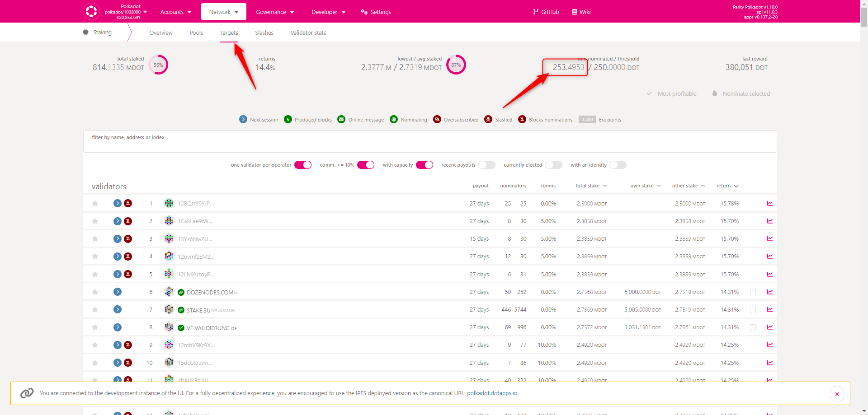
Task: Click the GitHub icon in header
Action: (x=536, y=12)
